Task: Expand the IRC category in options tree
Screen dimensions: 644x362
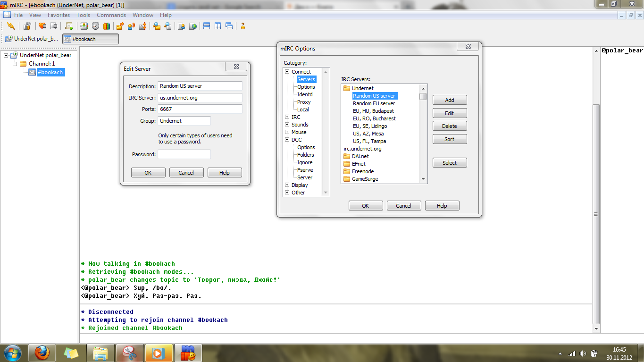Action: tap(287, 117)
